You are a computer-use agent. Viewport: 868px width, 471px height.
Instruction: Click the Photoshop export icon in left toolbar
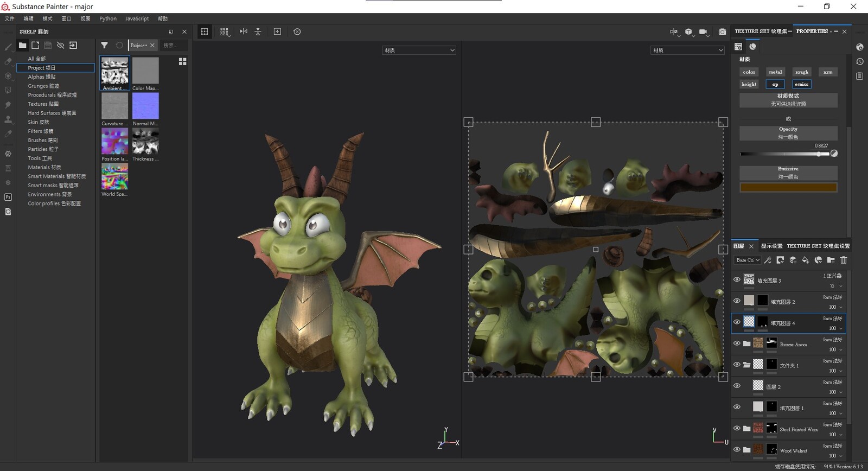(x=8, y=197)
